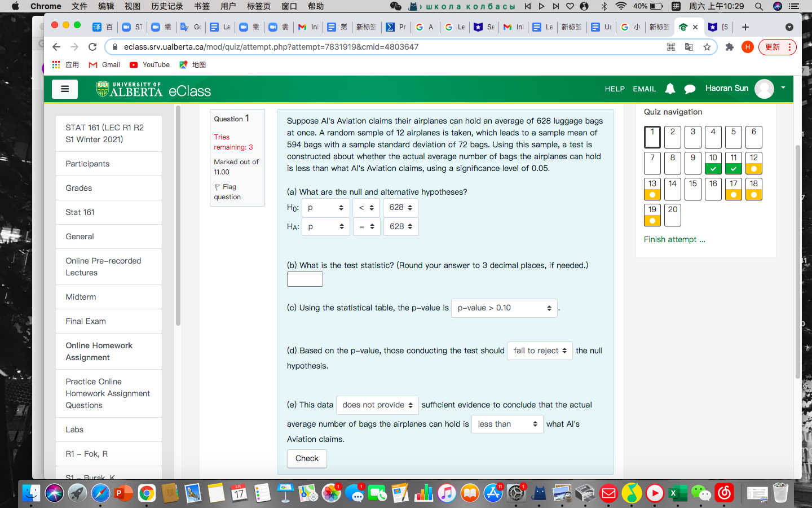Reload the page via the refresh icon
The height and width of the screenshot is (508, 812).
point(92,47)
